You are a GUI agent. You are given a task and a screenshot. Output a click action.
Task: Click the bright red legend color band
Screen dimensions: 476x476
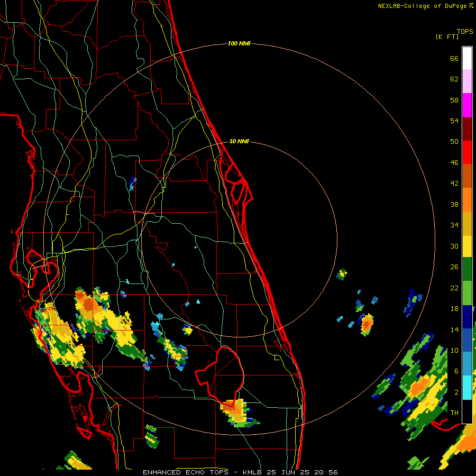pos(467,152)
